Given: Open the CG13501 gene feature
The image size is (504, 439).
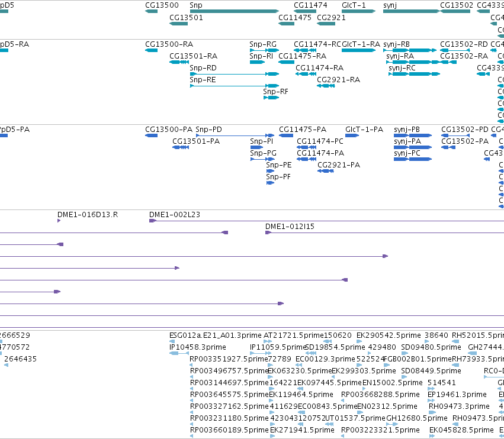Looking at the screenshot, I should pos(178,24).
